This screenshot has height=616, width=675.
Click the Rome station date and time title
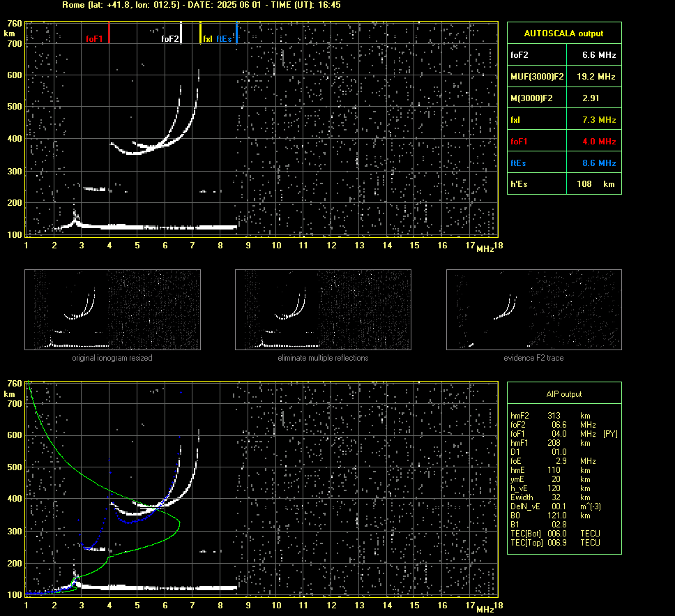pos(202,5)
